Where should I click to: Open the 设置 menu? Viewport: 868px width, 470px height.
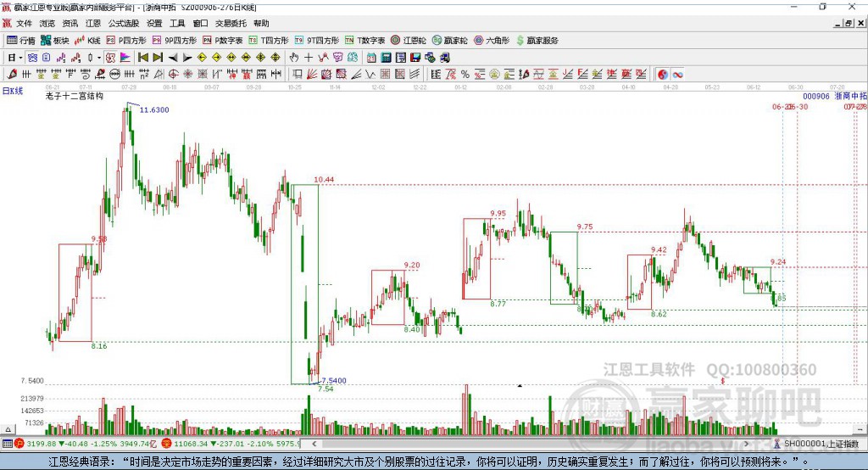click(x=154, y=23)
